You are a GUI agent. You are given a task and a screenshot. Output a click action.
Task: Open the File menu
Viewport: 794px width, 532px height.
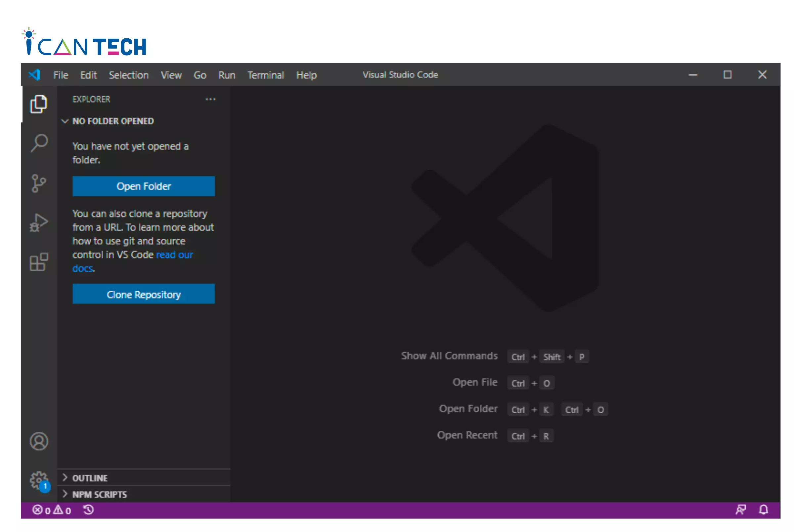pyautogui.click(x=61, y=75)
